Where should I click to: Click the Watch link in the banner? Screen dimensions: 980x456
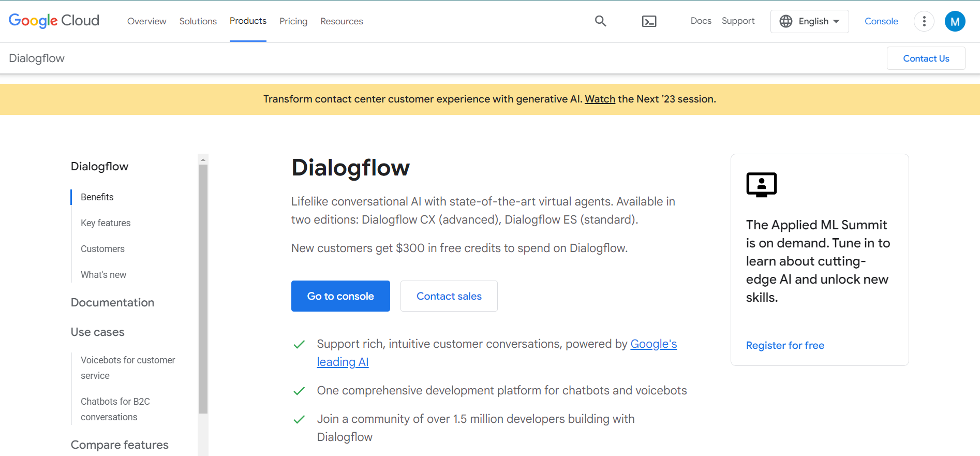pos(600,99)
